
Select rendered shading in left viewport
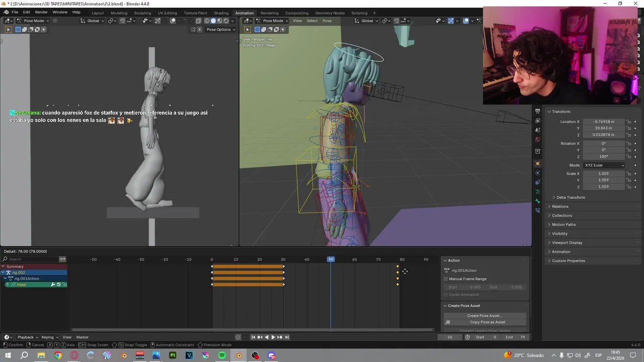[226, 21]
